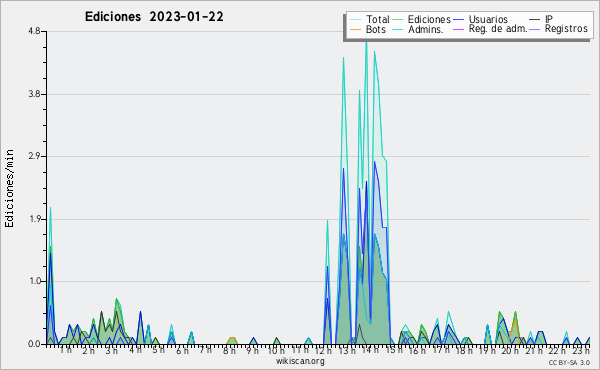
Task: Click the '4.8' y-axis value
Action: pos(34,31)
